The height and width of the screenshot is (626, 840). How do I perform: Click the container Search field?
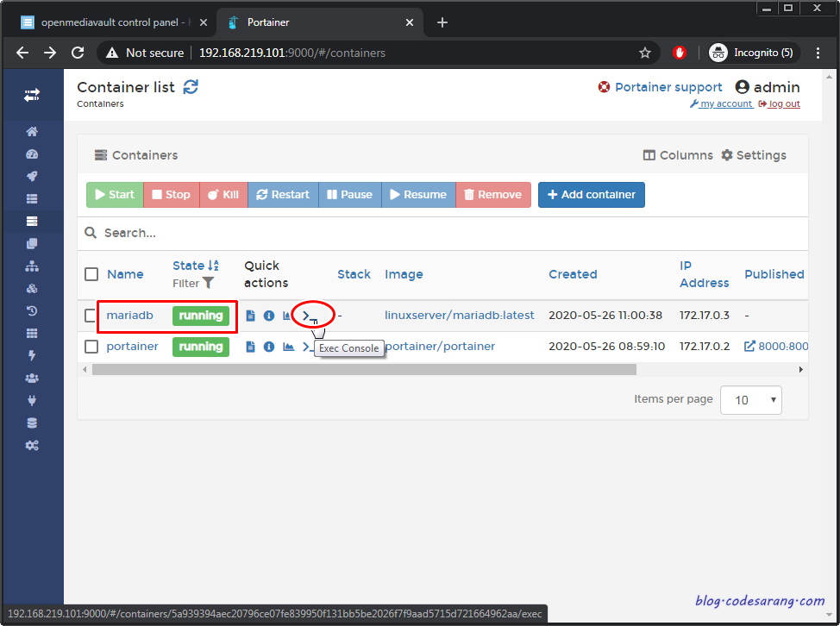tap(442, 233)
